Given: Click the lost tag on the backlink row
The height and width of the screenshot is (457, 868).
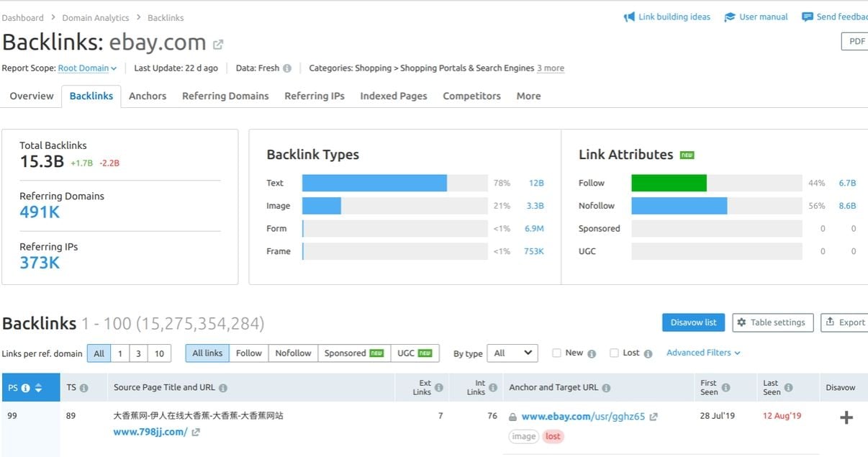Looking at the screenshot, I should [x=553, y=436].
